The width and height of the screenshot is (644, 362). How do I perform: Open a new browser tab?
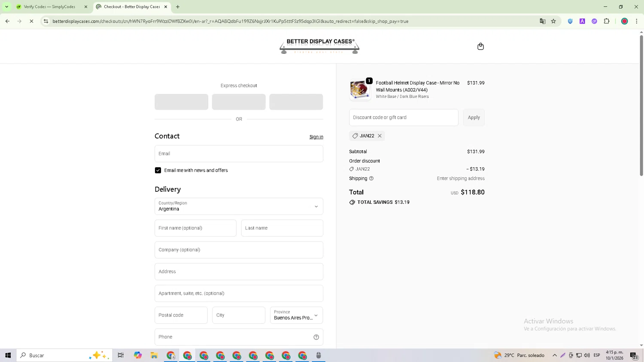click(178, 7)
